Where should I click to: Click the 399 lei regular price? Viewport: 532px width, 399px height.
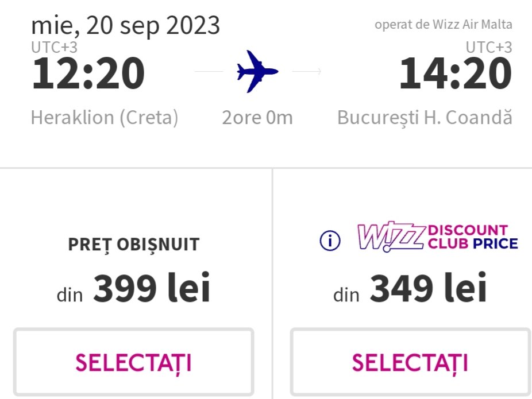coord(152,289)
